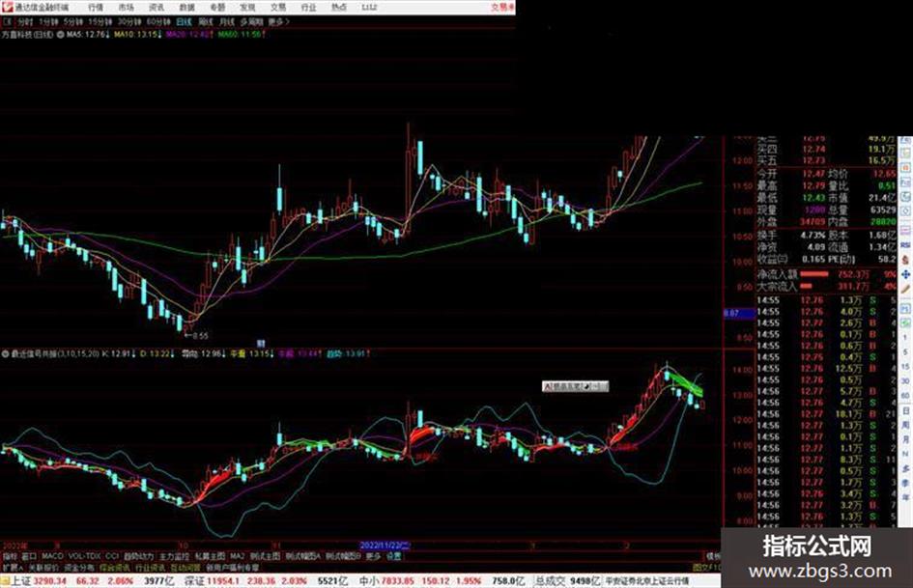
Task: Open the 发现 menu
Action: (247, 8)
